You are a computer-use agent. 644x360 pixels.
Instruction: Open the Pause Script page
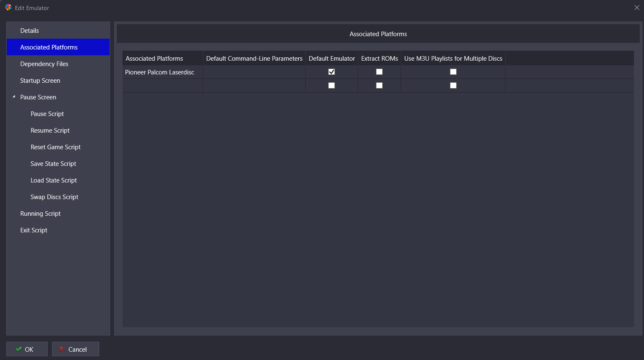coord(47,114)
